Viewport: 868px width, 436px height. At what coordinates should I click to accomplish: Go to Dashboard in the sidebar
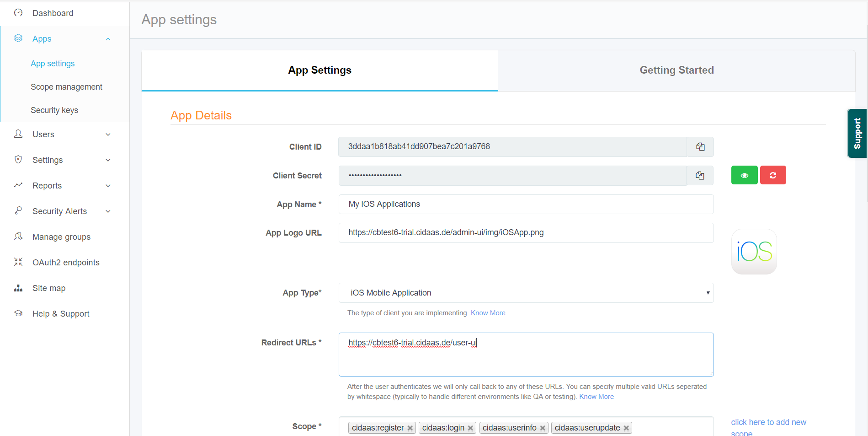[x=53, y=13]
